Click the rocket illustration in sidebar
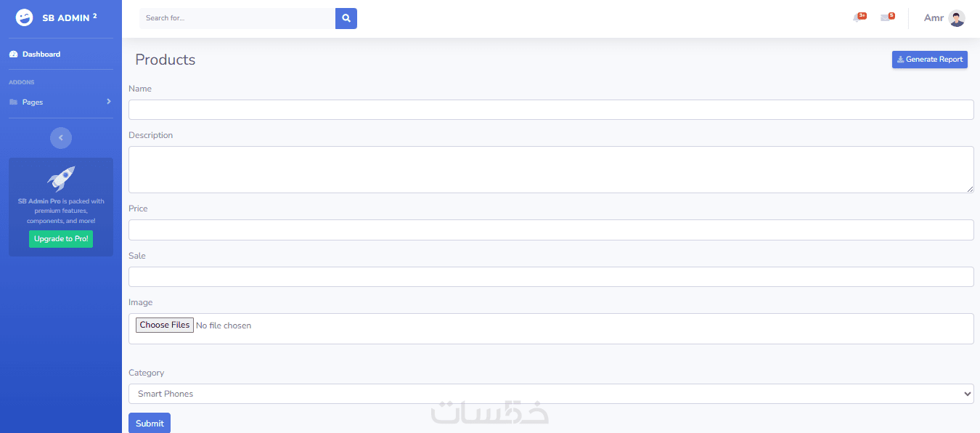This screenshot has height=433, width=980. 61,178
